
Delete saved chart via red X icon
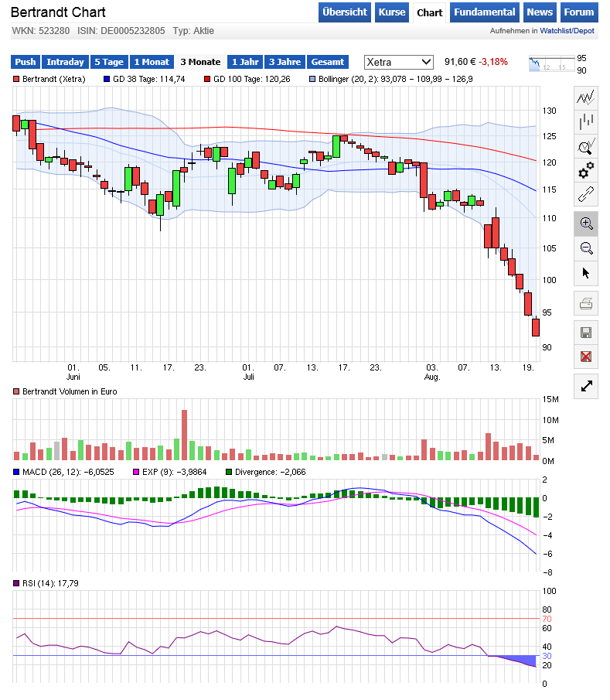coord(585,357)
